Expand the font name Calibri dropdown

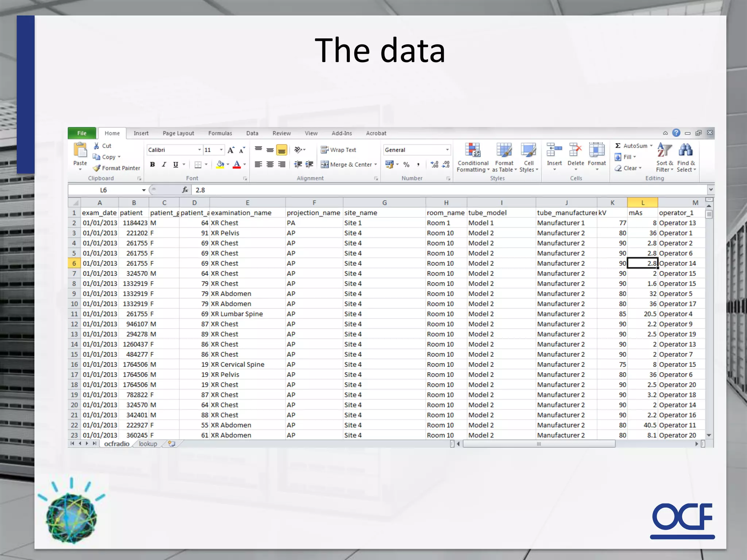(x=200, y=150)
